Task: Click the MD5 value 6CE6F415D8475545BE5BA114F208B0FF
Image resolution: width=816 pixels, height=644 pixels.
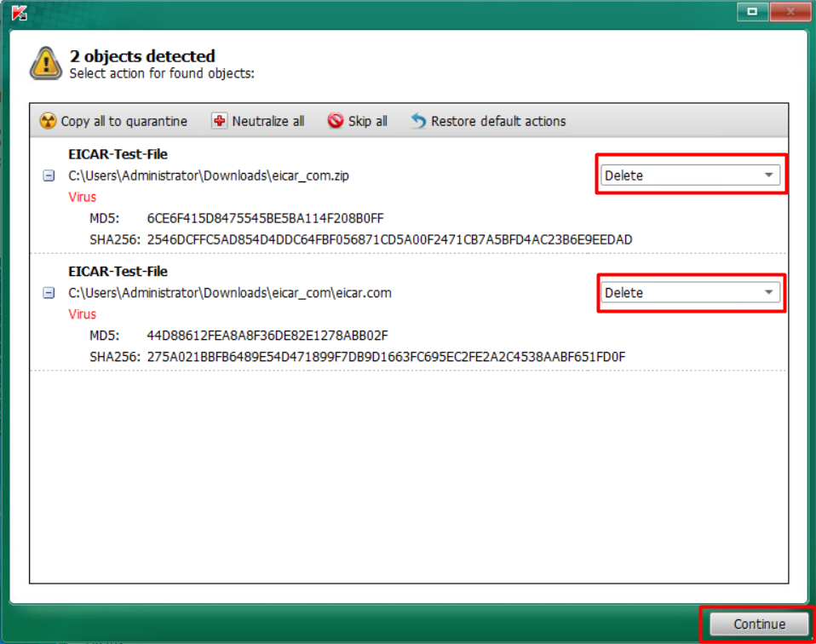Action: (266, 219)
